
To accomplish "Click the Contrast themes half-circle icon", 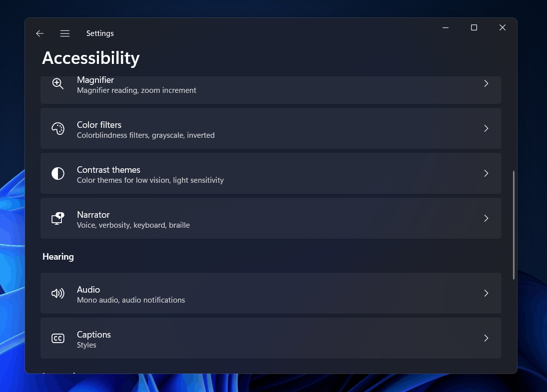I will (x=58, y=174).
